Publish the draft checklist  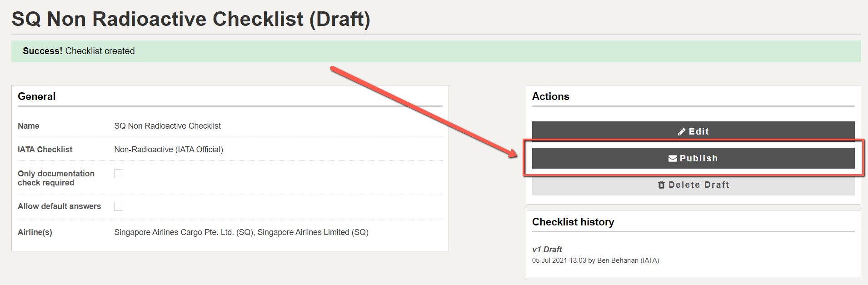pyautogui.click(x=693, y=158)
